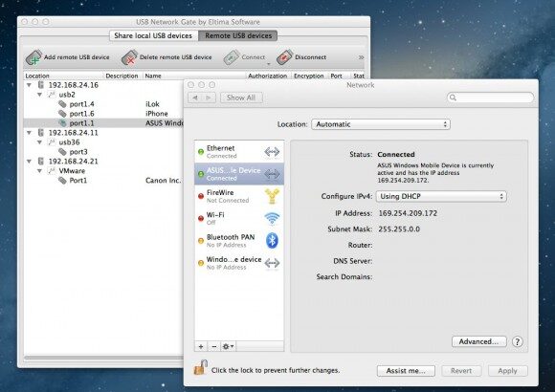
Task: Click the Apply button
Action: click(507, 371)
